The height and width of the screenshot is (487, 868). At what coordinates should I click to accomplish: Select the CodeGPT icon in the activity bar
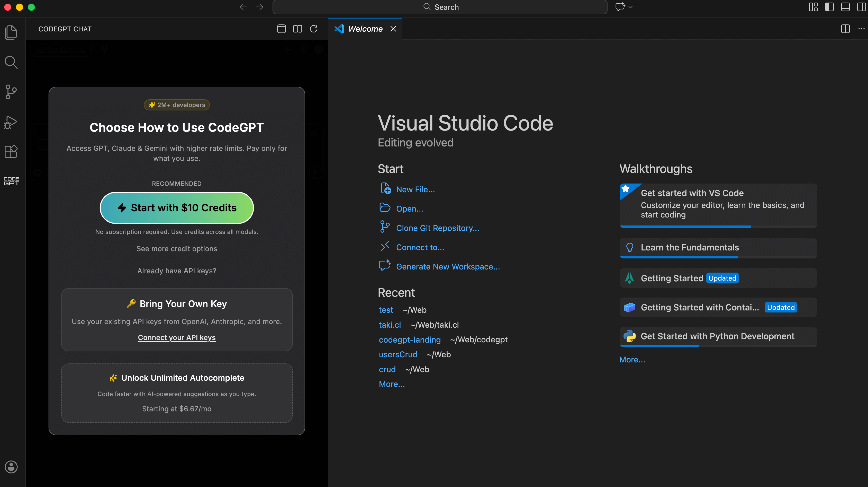11,181
